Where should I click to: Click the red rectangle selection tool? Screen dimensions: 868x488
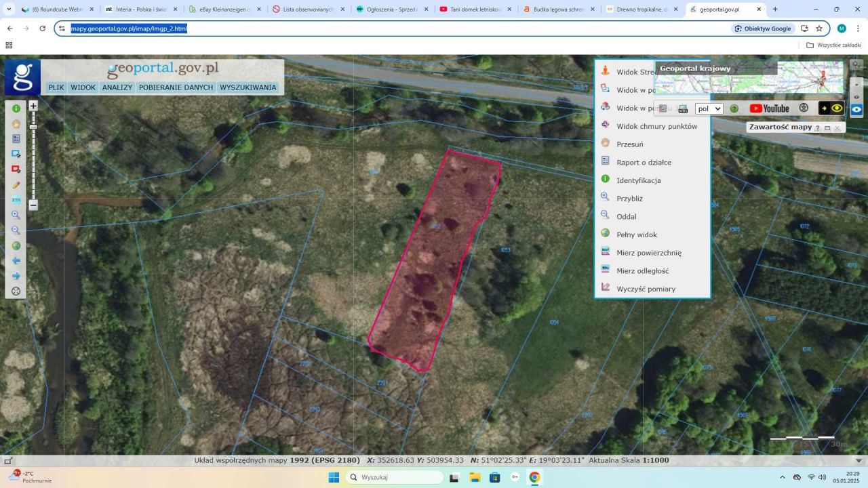pyautogui.click(x=16, y=169)
